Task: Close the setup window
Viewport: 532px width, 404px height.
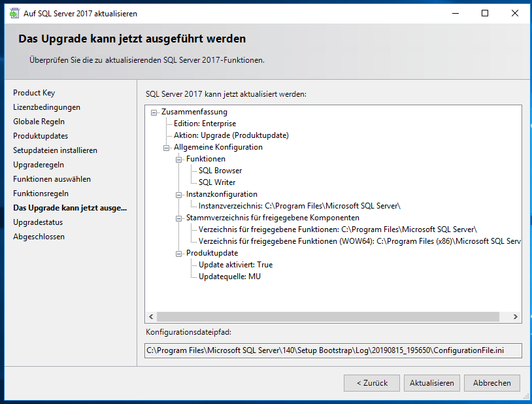Action: coord(515,13)
